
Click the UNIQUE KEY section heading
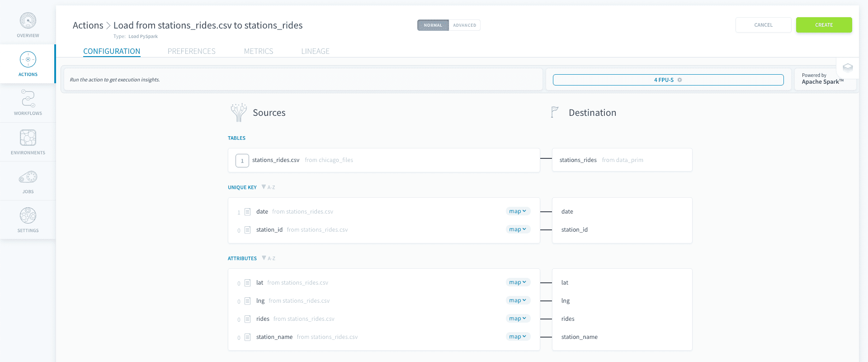click(x=242, y=187)
